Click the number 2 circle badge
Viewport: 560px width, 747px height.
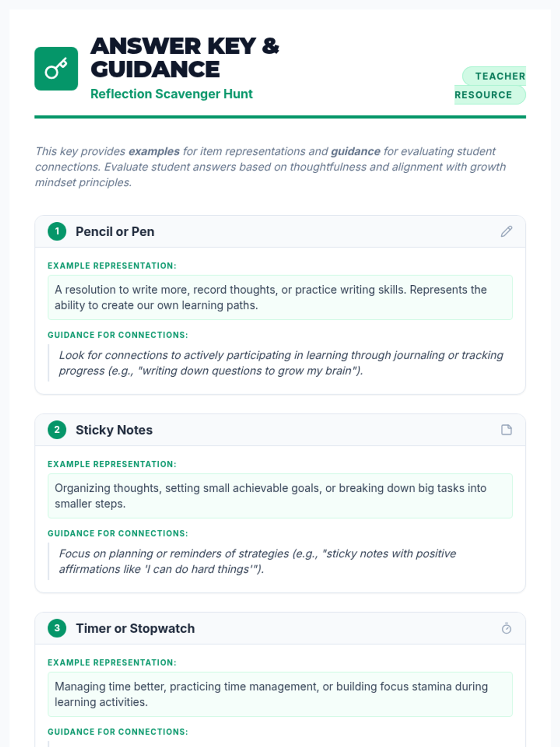pyautogui.click(x=57, y=430)
